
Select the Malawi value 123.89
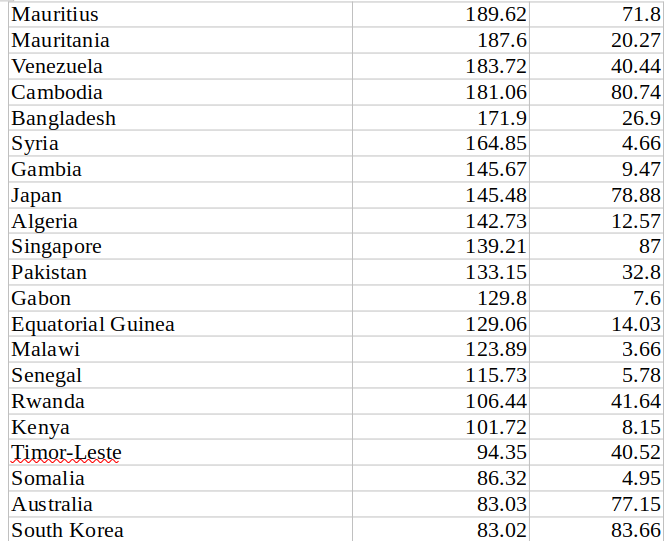click(x=441, y=349)
